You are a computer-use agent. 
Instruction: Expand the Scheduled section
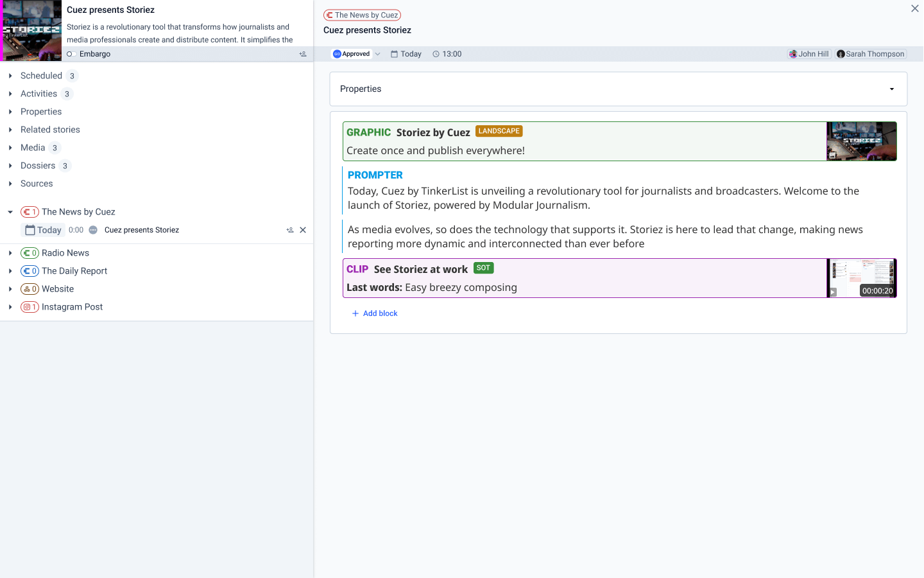(10, 76)
